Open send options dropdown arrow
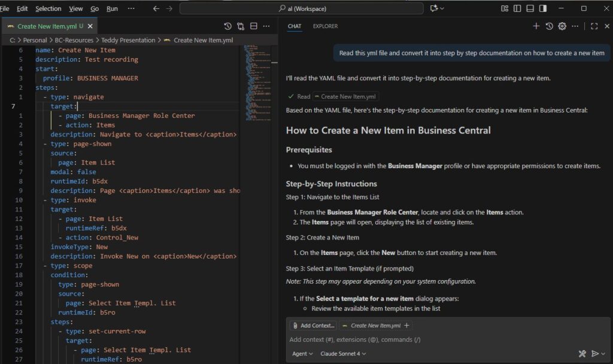 coord(603,354)
